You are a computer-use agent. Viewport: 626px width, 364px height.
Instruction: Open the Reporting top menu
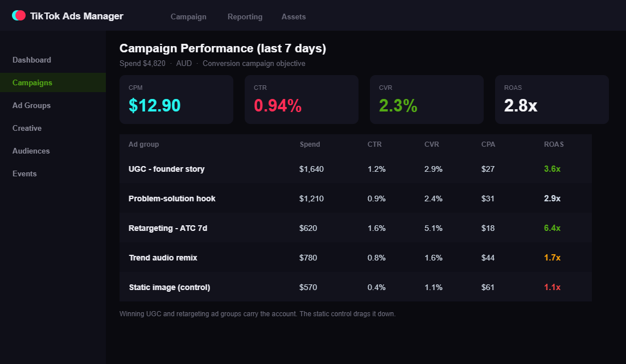click(x=245, y=16)
